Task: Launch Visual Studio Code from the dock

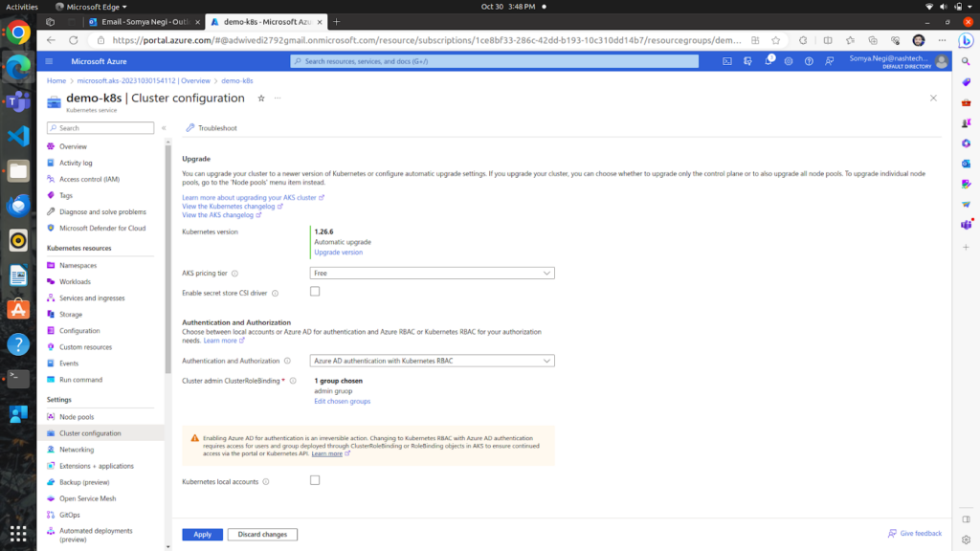Action: 18,136
